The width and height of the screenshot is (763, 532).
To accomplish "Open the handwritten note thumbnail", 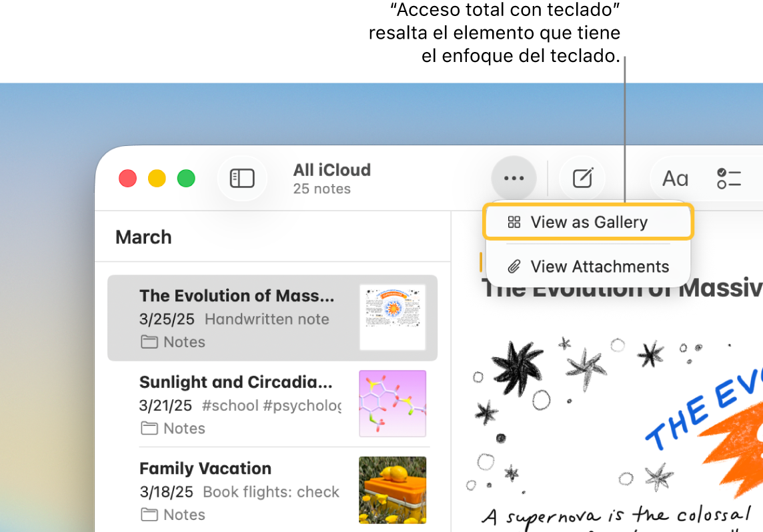I will (x=392, y=317).
